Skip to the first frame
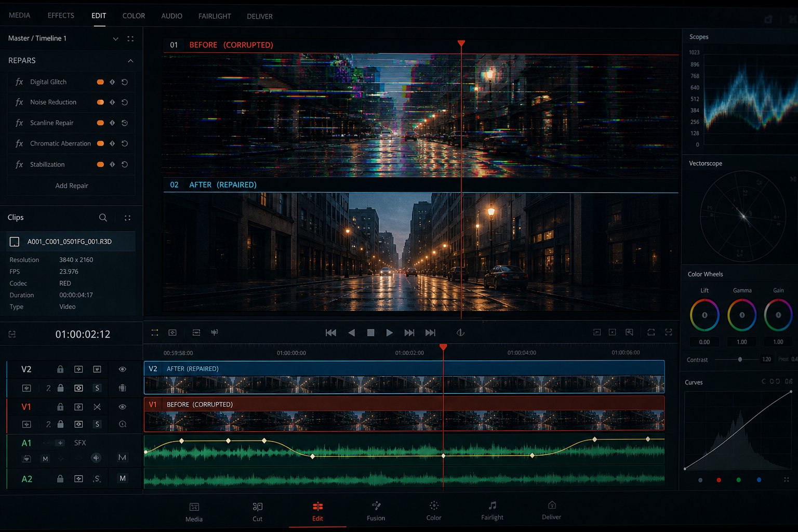 coord(331,332)
